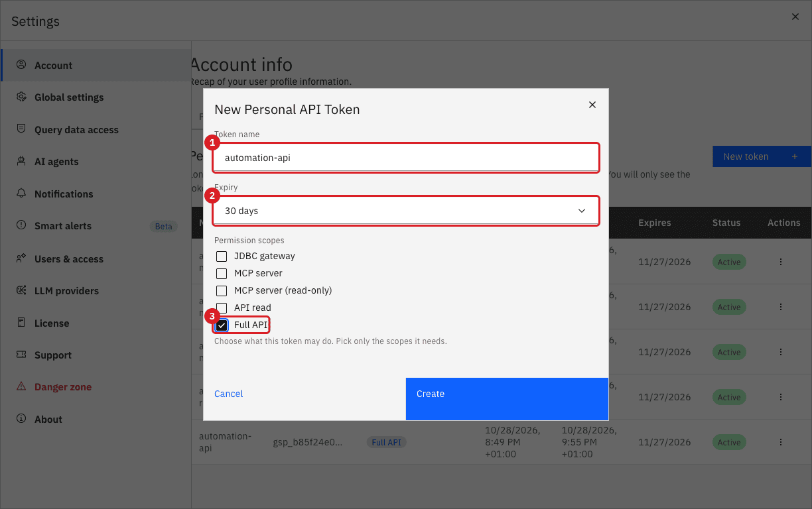Open the Account settings section
812x509 pixels.
[96, 65]
